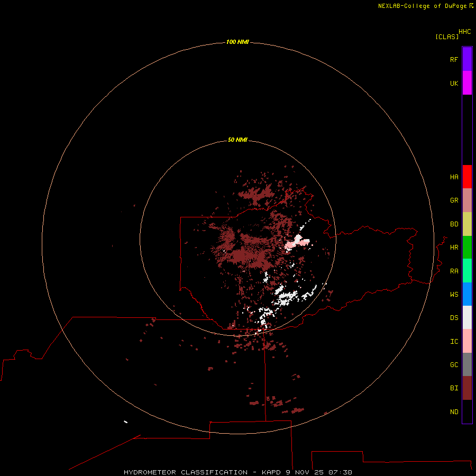Viewport: 476px width, 476px height.
Task: Click the ND legend label
Action: [x=454, y=412]
